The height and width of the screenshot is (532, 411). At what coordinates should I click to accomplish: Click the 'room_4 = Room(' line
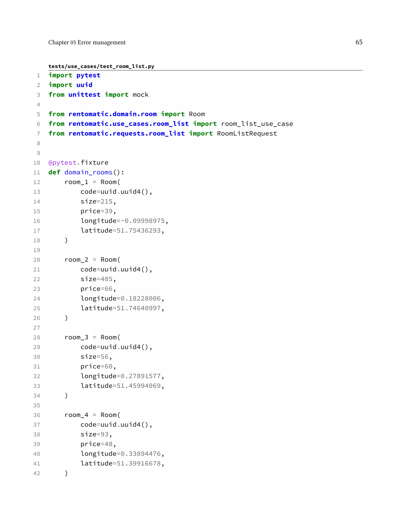point(93,415)
